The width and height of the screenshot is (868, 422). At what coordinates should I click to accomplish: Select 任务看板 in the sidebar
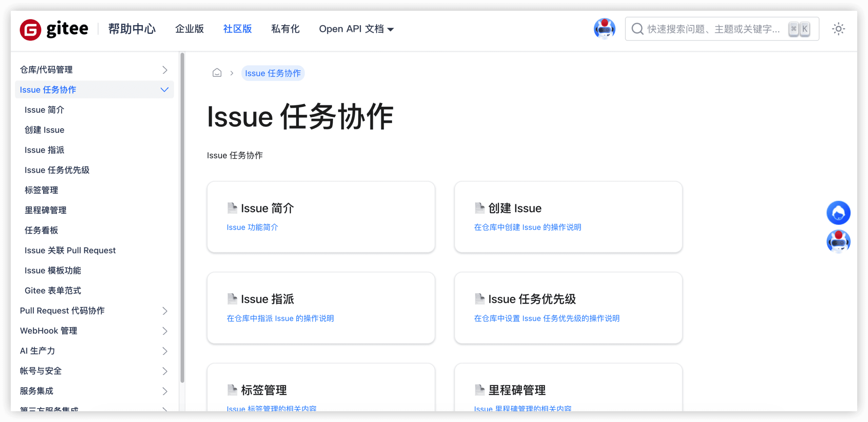41,230
